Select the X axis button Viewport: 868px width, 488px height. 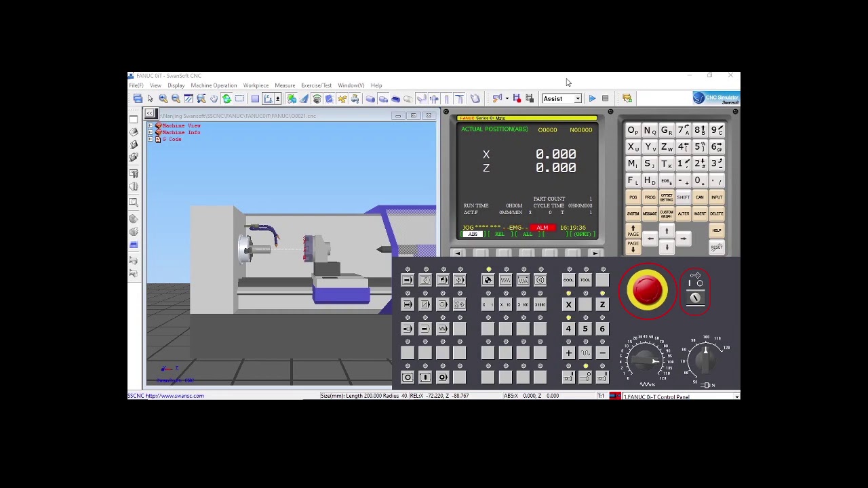coord(568,304)
